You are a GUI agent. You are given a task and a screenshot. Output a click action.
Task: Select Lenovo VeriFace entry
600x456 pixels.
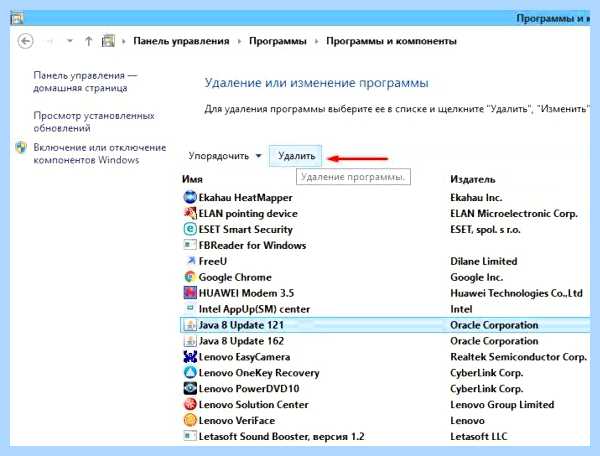[236, 420]
